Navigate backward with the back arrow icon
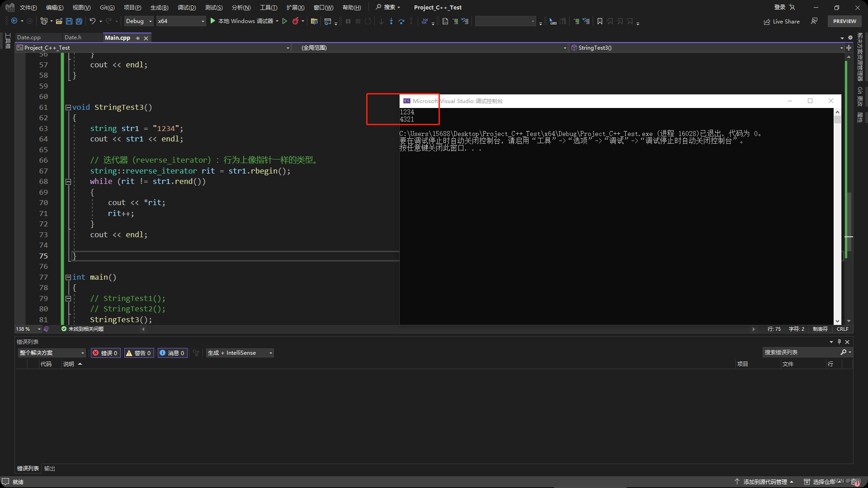 14,21
